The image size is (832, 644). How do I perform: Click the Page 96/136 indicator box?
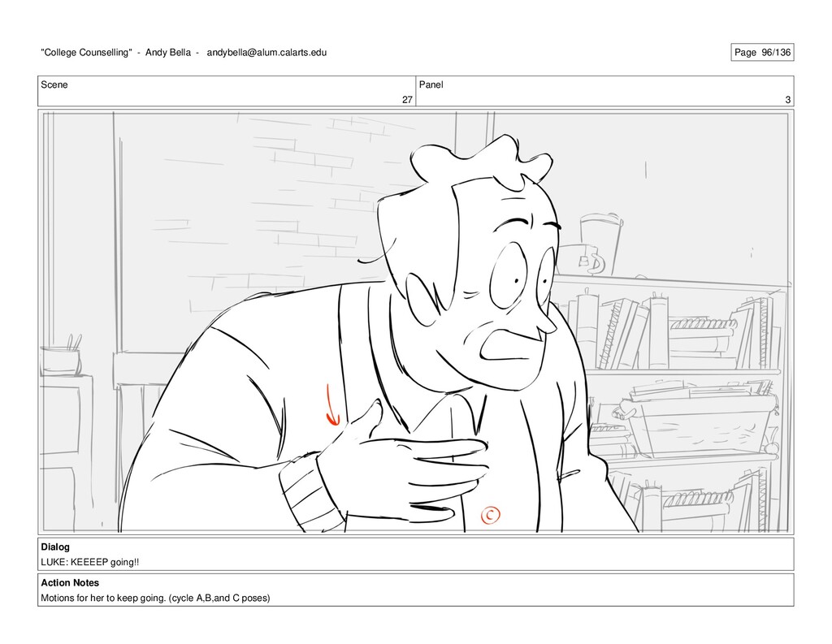pyautogui.click(x=762, y=52)
